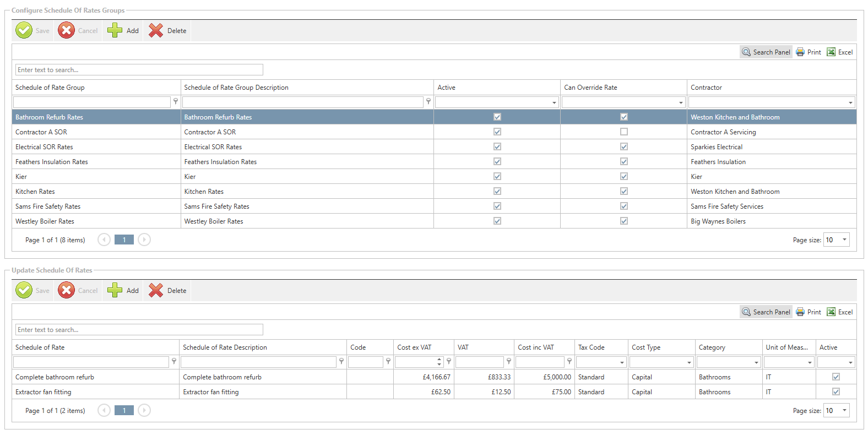Click the rates grid search text box
Viewport: 868px width, 435px height.
pos(139,330)
